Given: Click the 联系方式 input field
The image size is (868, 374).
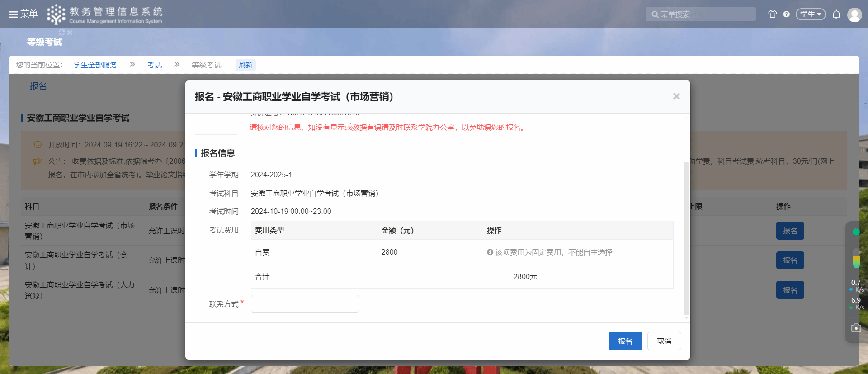Looking at the screenshot, I should (305, 304).
